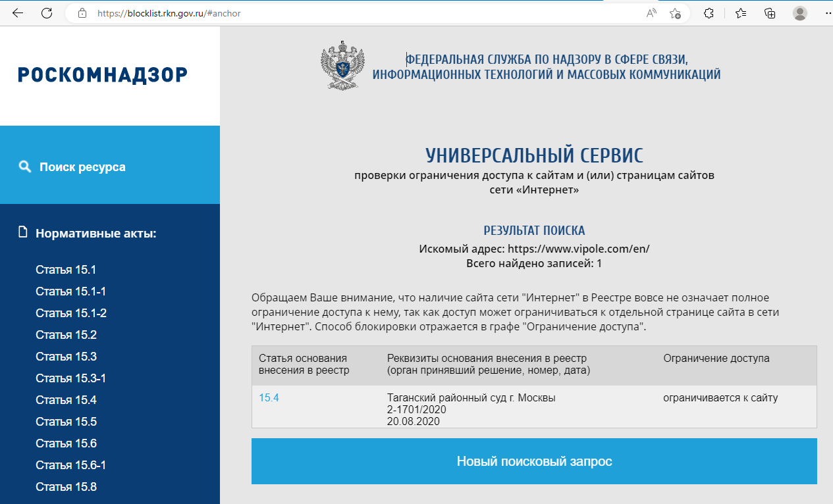Image resolution: width=833 pixels, height=504 pixels.
Task: Reload the page with the refresh icon
Action: (x=47, y=13)
